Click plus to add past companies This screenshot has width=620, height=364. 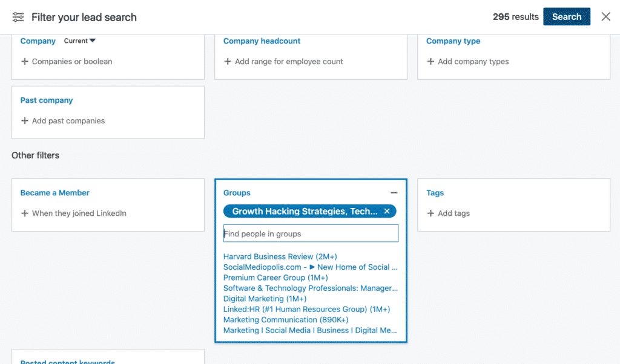24,121
